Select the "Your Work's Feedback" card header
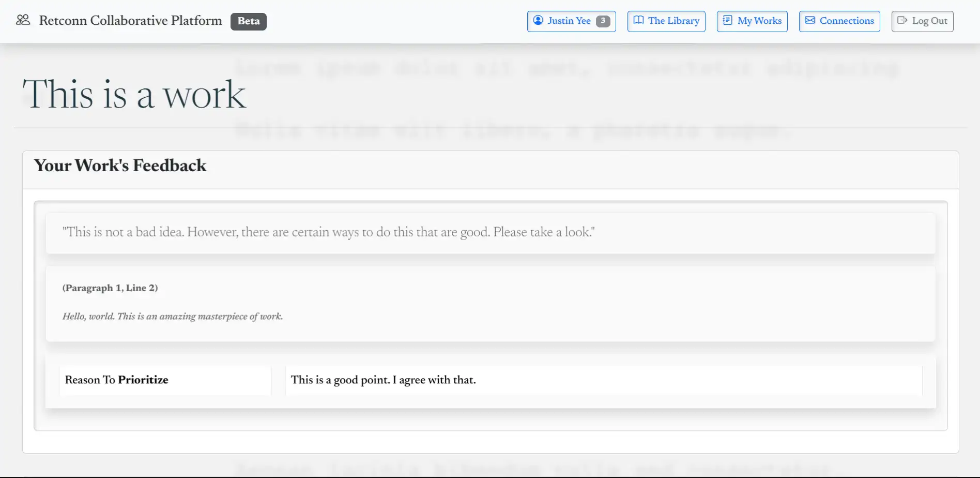 (x=120, y=166)
